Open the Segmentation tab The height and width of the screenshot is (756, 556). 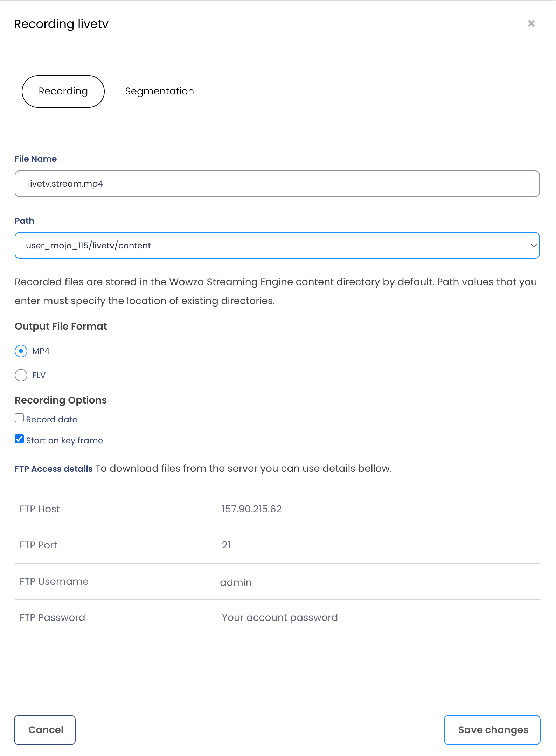(159, 91)
